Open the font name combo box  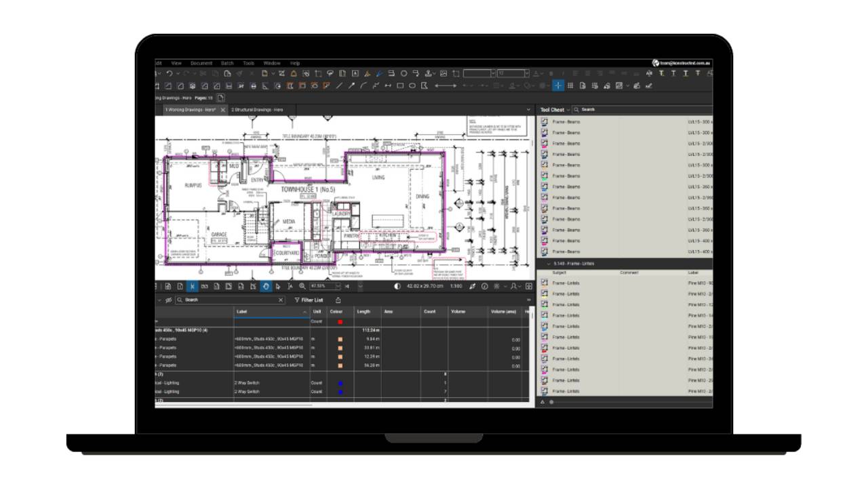[479, 73]
